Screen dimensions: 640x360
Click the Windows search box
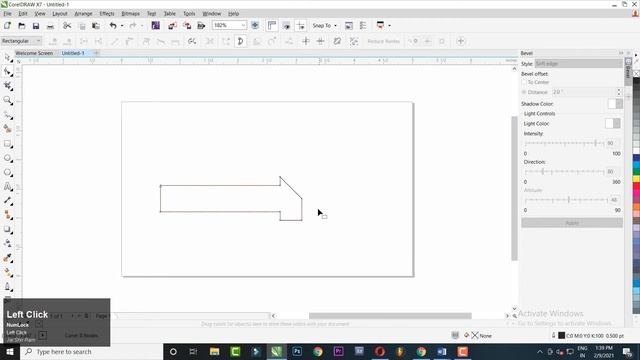click(x=91, y=351)
